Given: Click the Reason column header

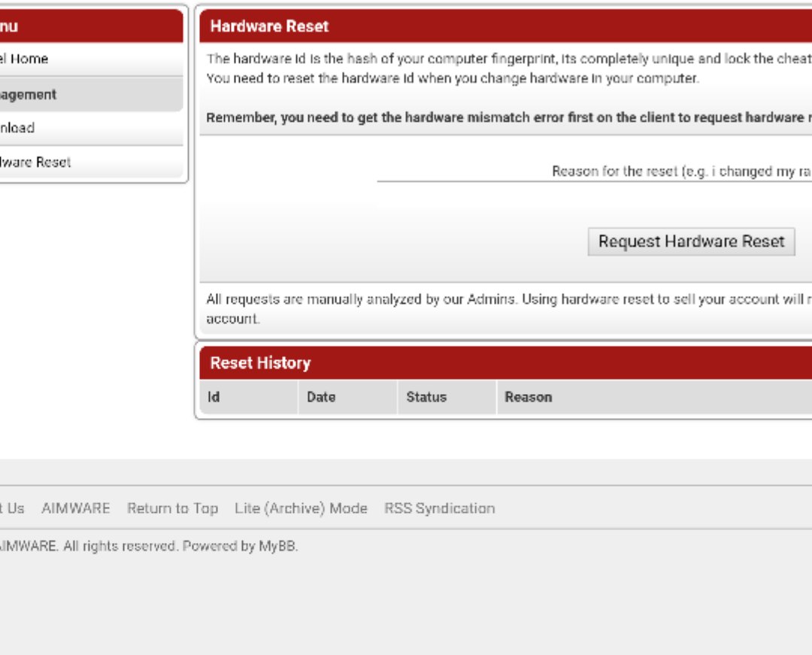Looking at the screenshot, I should point(655,397).
